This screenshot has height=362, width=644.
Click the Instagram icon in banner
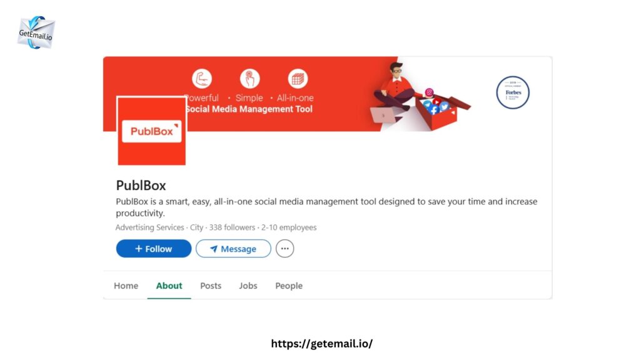(429, 93)
